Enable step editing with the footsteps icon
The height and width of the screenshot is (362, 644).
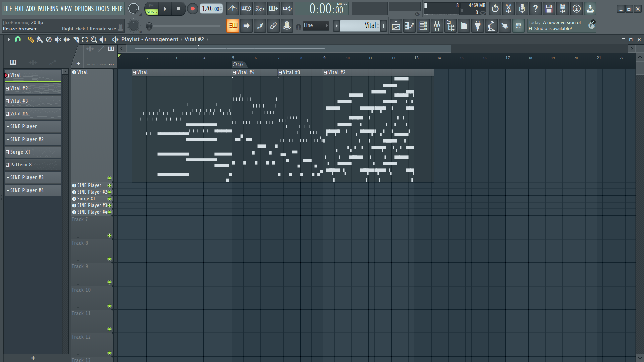(260, 26)
